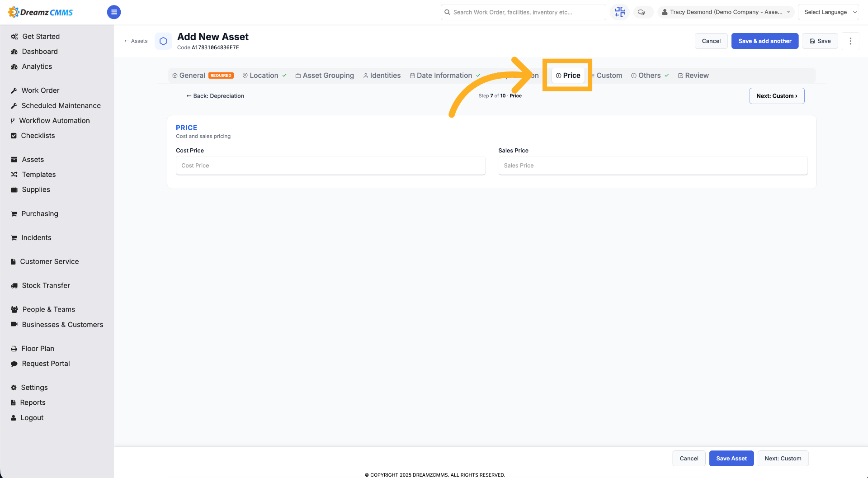Switch to the Others tab
The image size is (868, 478).
650,76
